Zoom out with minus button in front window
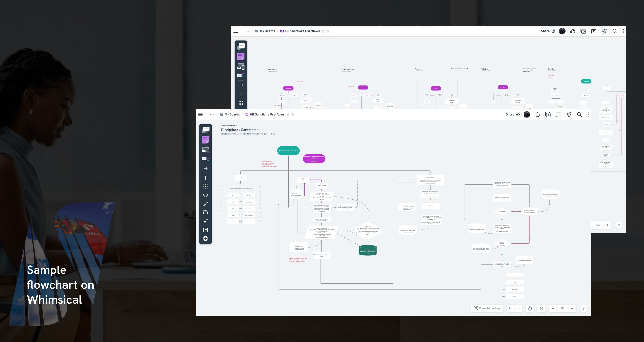Viewport: 644px width, 342px height. (x=553, y=309)
